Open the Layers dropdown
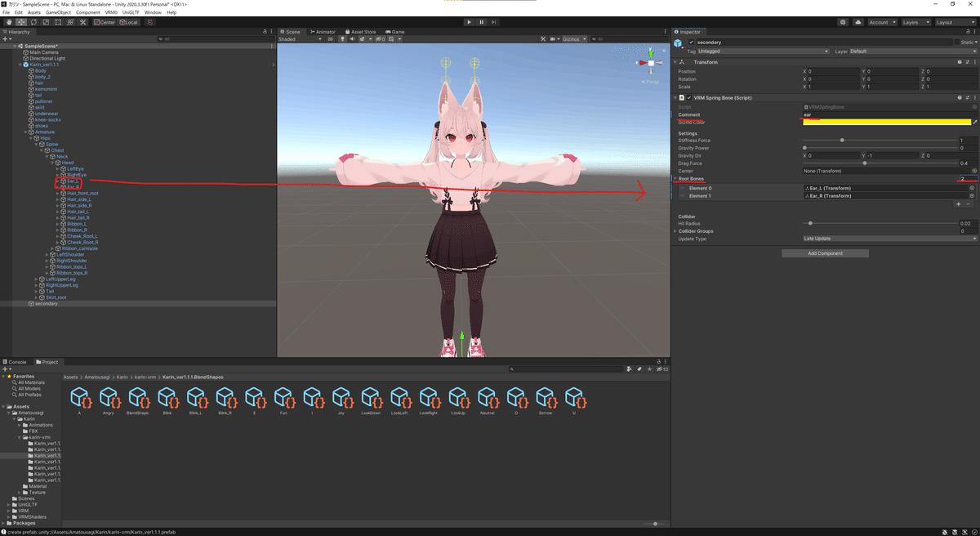Screen dimensions: 980x536 915,22
